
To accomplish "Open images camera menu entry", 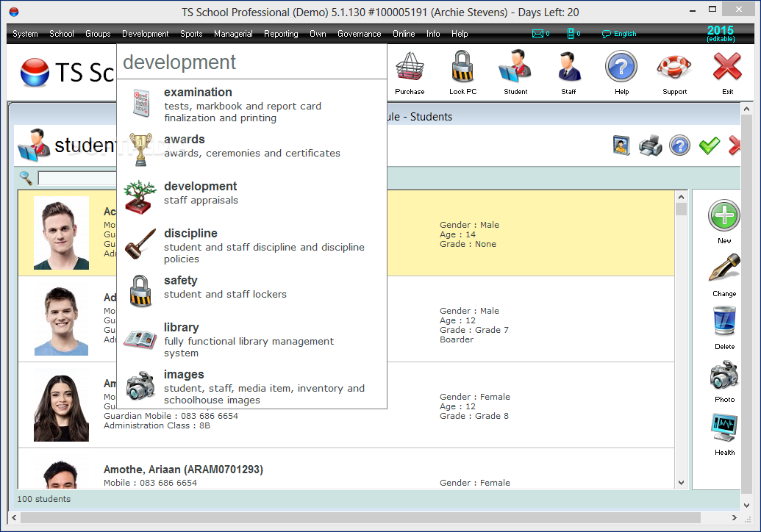I will (251, 387).
